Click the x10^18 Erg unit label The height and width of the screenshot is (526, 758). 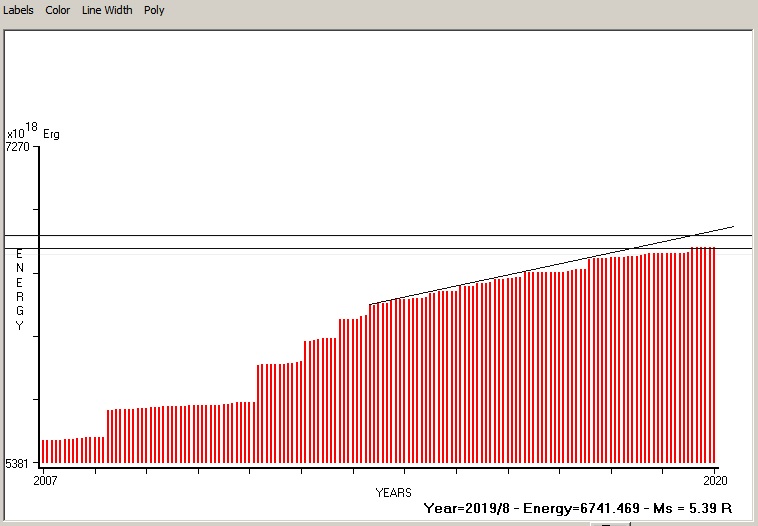[x=32, y=132]
